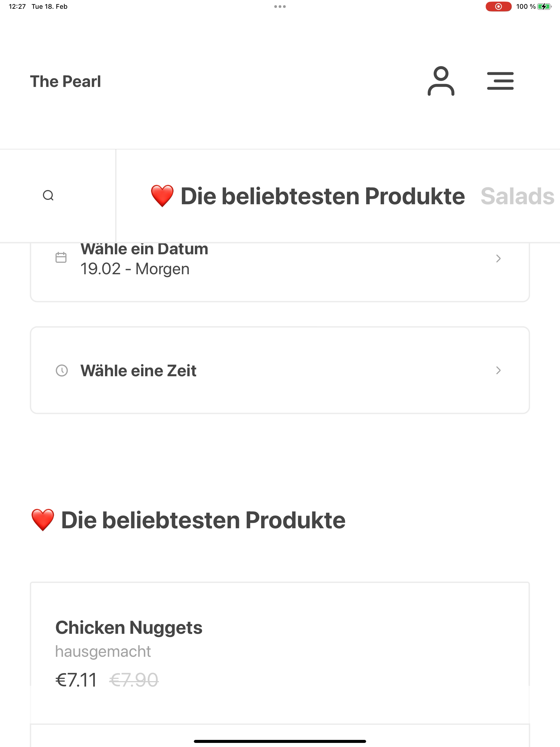Tap the search magnifier icon
The image size is (560, 747).
click(48, 195)
